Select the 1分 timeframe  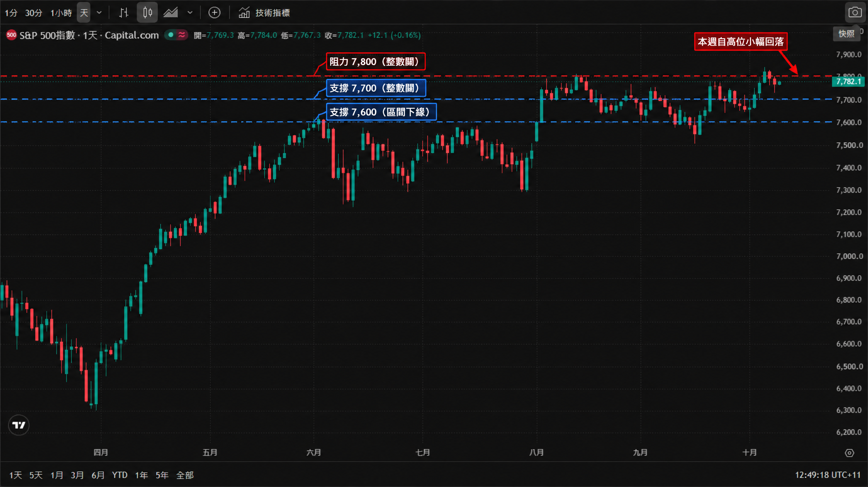(x=11, y=13)
